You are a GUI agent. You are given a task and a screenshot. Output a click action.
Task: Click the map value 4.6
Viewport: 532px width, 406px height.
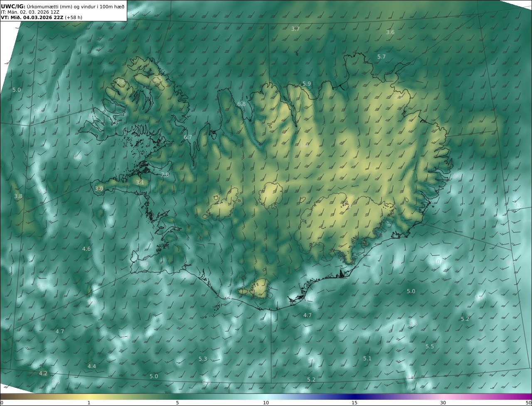point(86,249)
